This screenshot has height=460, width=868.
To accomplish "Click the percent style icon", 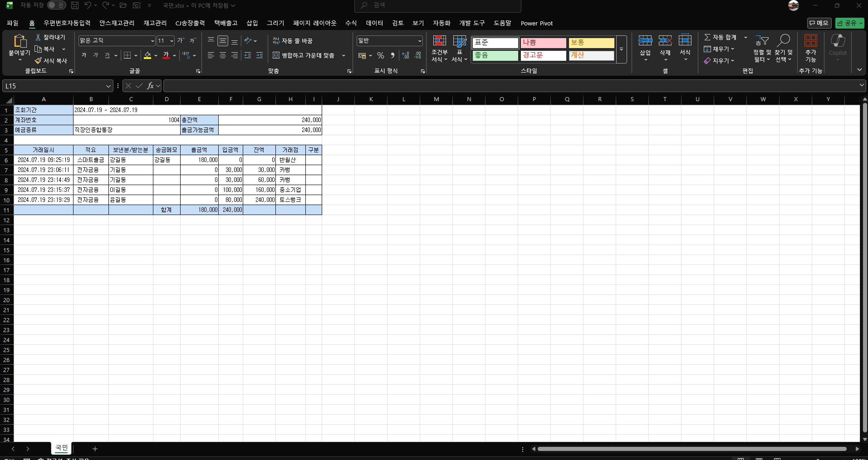I will pos(380,55).
